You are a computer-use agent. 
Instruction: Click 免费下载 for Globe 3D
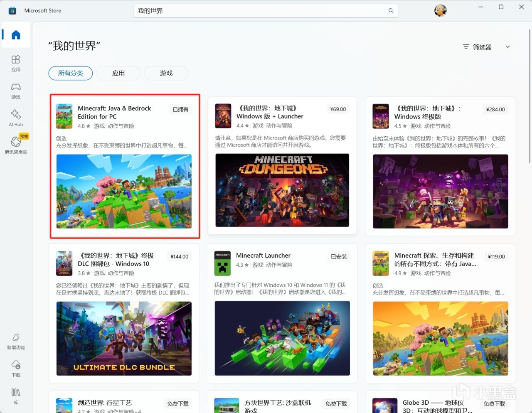[x=494, y=403]
